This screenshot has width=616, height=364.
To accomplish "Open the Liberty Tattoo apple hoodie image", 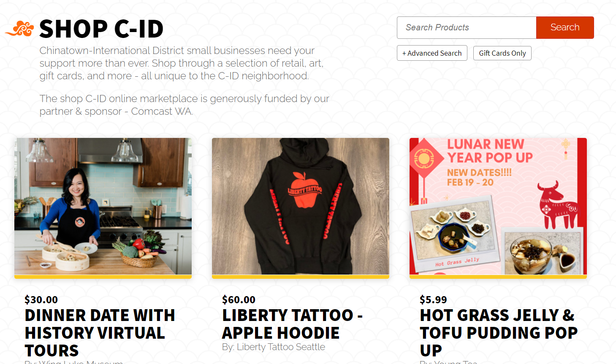I will click(x=301, y=207).
